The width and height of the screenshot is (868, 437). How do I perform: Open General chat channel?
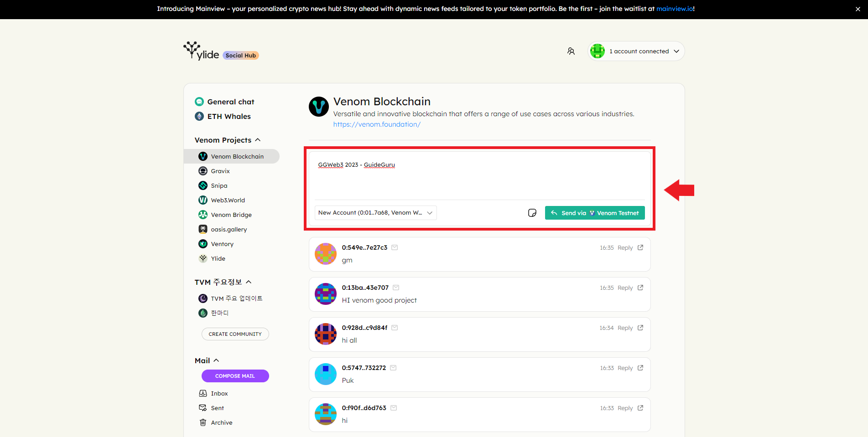[230, 102]
